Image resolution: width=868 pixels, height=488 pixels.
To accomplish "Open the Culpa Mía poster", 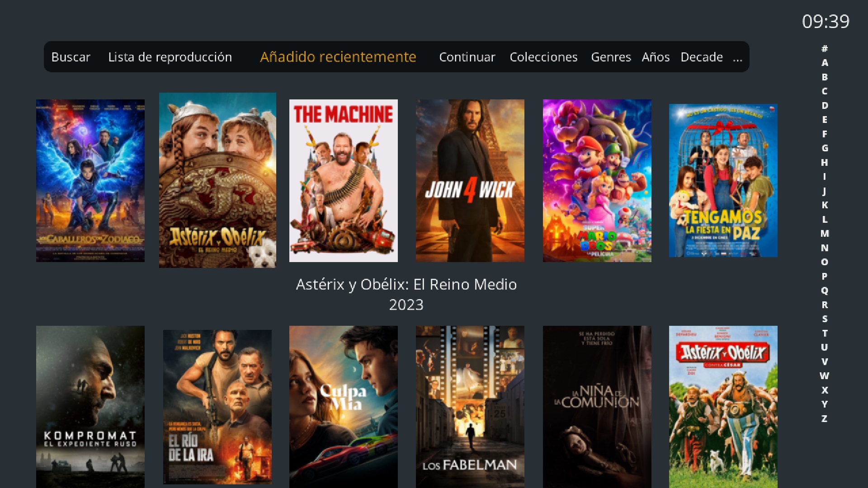I will pyautogui.click(x=344, y=407).
